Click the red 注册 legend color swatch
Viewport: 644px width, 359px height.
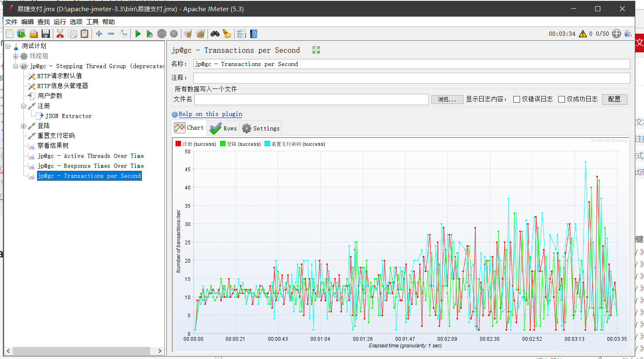[x=178, y=144]
